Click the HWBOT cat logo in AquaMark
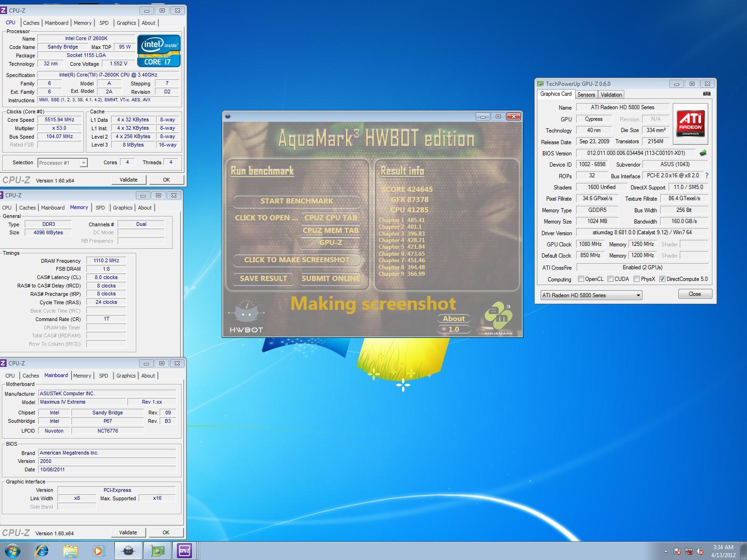This screenshot has width=747, height=560. tap(247, 316)
